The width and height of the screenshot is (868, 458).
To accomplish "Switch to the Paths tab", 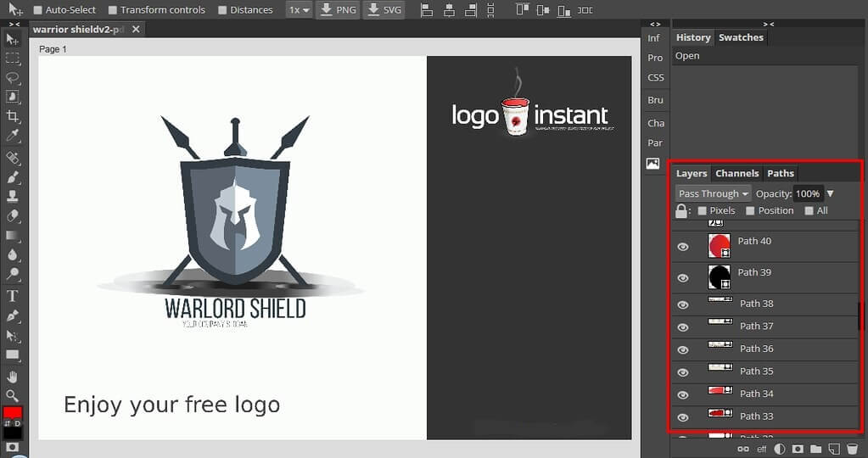I will tap(781, 174).
